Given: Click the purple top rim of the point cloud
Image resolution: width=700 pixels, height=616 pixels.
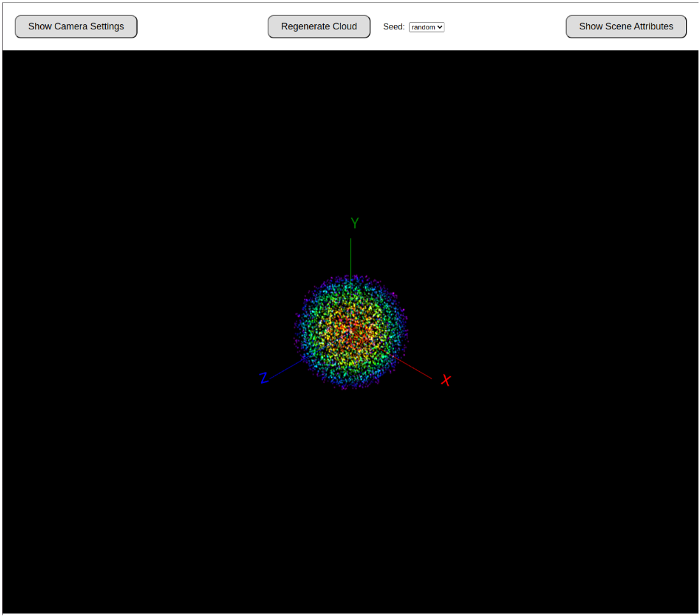Looking at the screenshot, I should click(x=351, y=279).
